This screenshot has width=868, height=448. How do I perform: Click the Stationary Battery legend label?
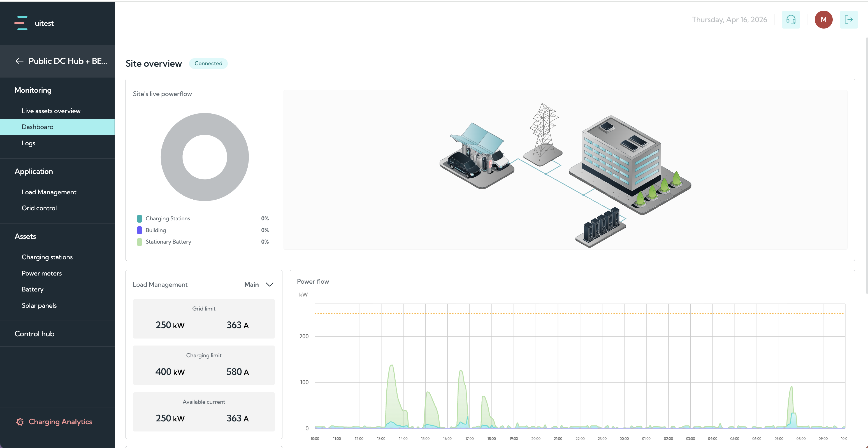[168, 242]
